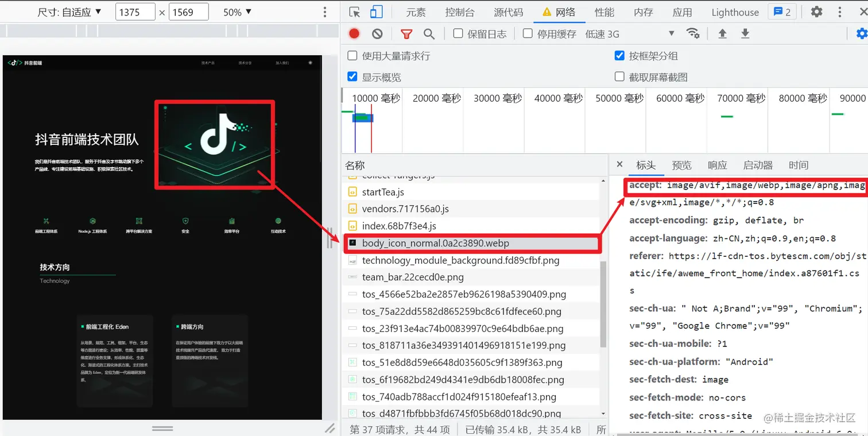Screen dimensions: 868x436
Task: Switch to the 源代码 tab
Action: [509, 12]
